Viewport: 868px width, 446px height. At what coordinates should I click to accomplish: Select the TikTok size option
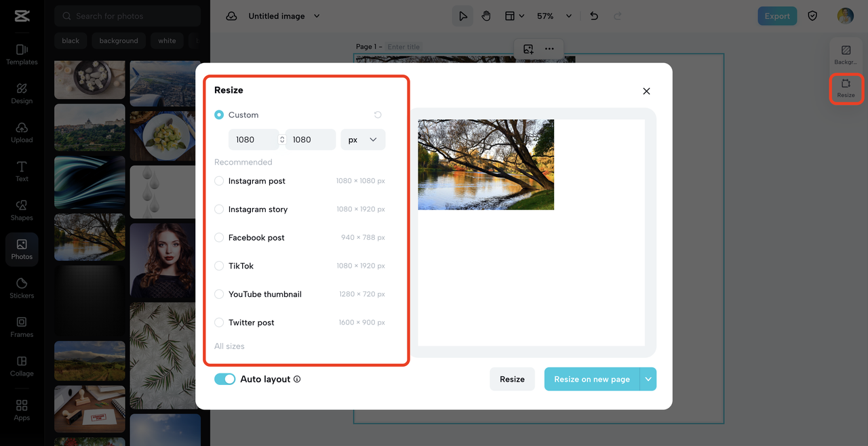click(300, 266)
